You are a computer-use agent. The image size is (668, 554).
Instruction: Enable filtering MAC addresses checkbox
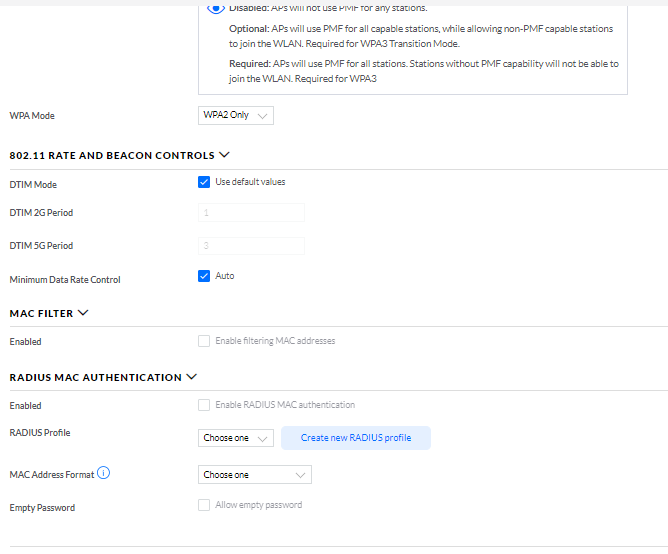[204, 341]
